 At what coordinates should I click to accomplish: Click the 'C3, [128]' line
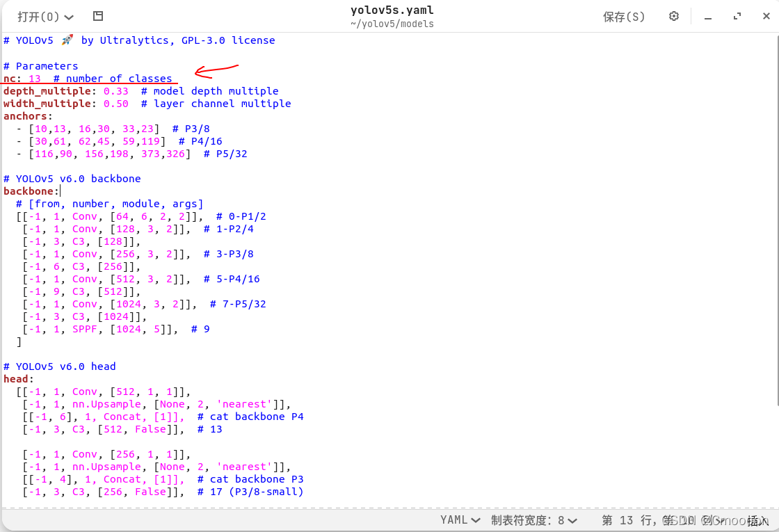click(x=81, y=241)
